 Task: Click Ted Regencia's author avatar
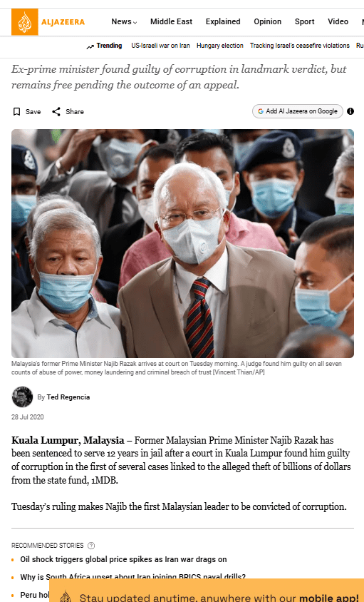pyautogui.click(x=22, y=397)
